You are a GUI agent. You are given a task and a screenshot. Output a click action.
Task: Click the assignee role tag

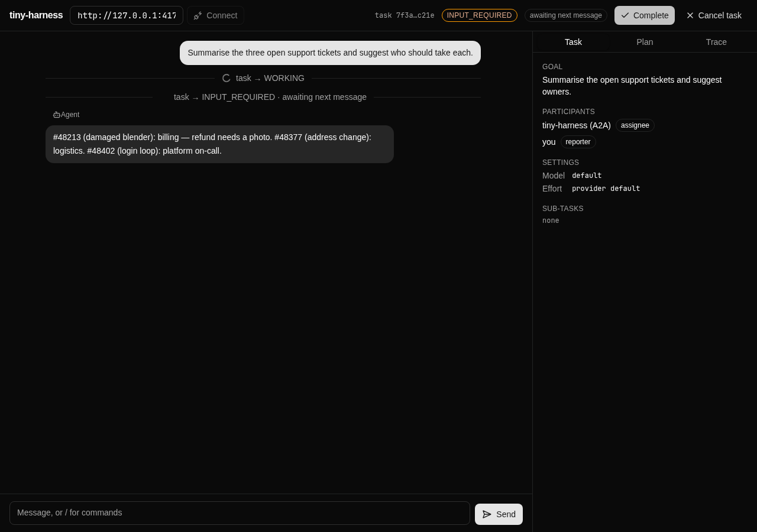[635, 125]
